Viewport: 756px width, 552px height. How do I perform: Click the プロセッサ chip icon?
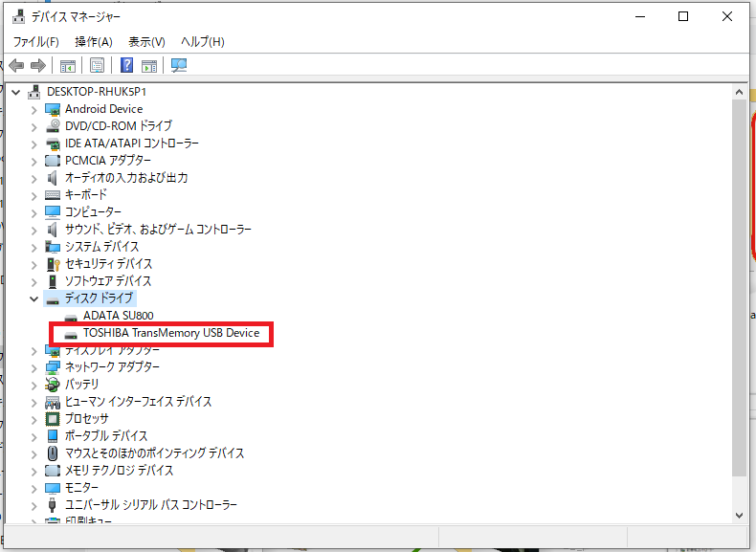(53, 419)
